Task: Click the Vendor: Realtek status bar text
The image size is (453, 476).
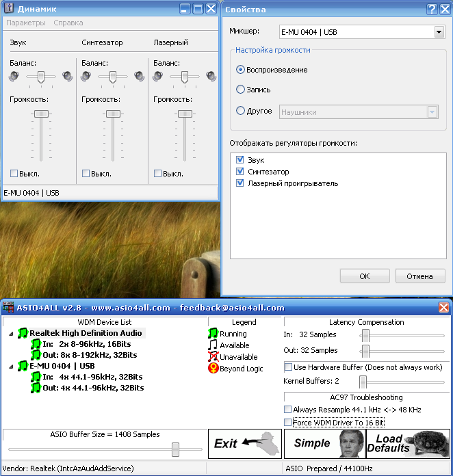Action: coord(68,468)
